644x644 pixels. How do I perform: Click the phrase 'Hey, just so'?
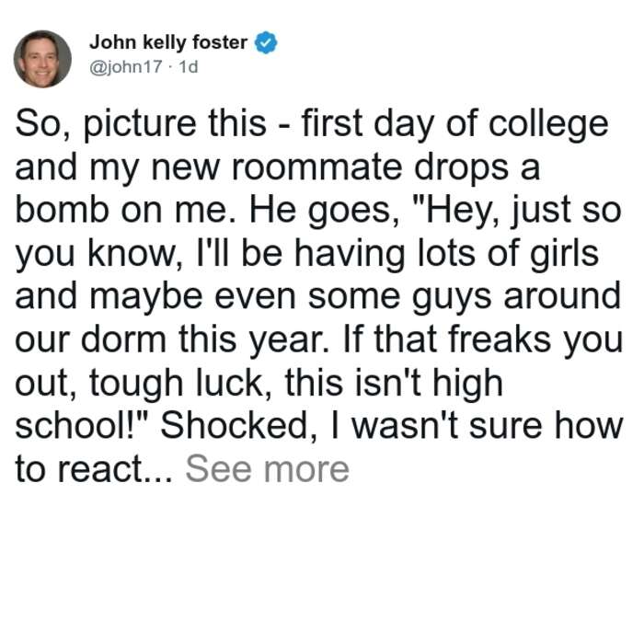pos(524,211)
